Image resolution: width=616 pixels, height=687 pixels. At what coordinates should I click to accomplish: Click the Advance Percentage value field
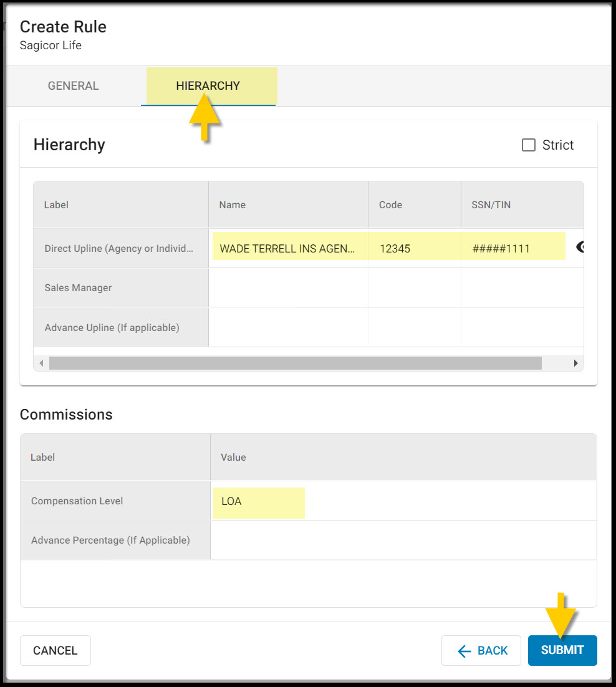pos(403,540)
